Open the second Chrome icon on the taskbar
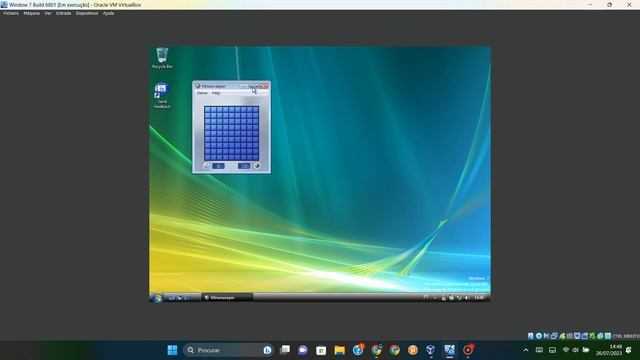This screenshot has width=640, height=360. pyautogui.click(x=395, y=350)
